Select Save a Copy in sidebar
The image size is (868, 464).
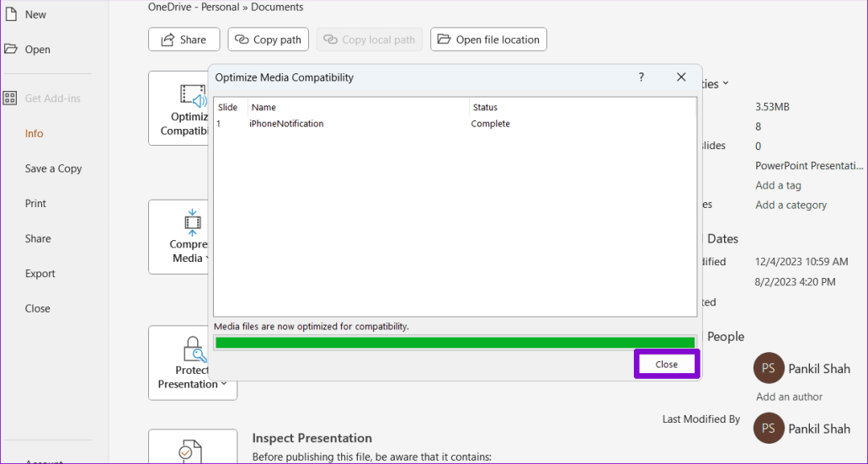tap(53, 168)
